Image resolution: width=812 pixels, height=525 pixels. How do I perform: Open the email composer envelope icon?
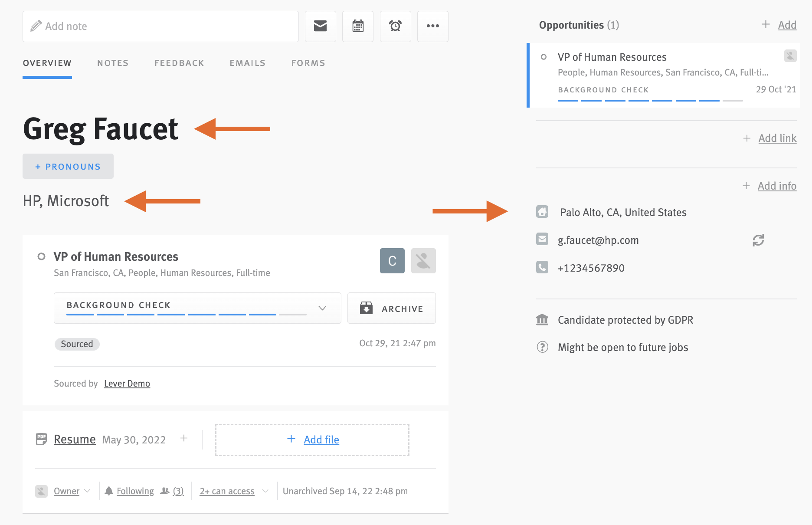pyautogui.click(x=320, y=26)
